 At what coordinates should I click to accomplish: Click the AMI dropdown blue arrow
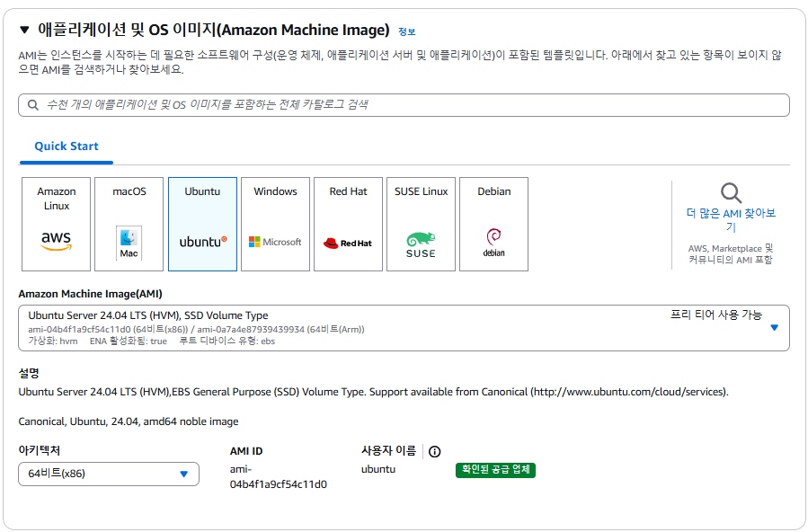[x=774, y=327]
